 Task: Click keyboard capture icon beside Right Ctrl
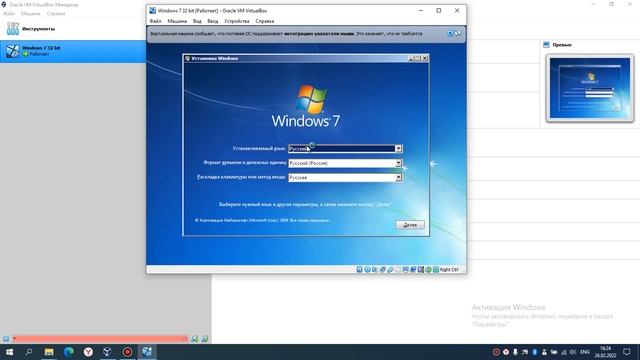coord(436,269)
